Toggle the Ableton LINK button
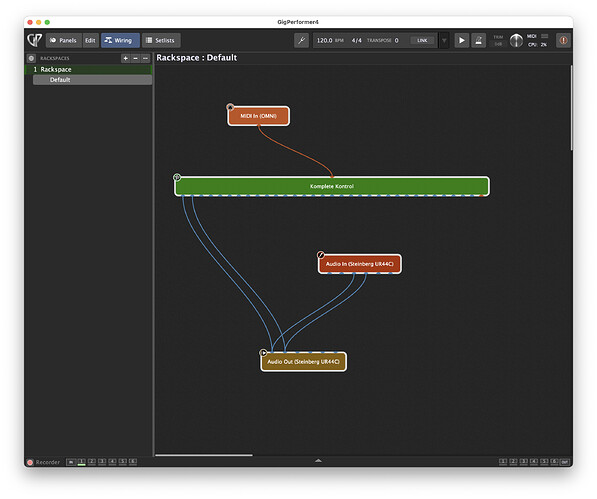Image resolution: width=597 pixels, height=499 pixels. click(422, 40)
